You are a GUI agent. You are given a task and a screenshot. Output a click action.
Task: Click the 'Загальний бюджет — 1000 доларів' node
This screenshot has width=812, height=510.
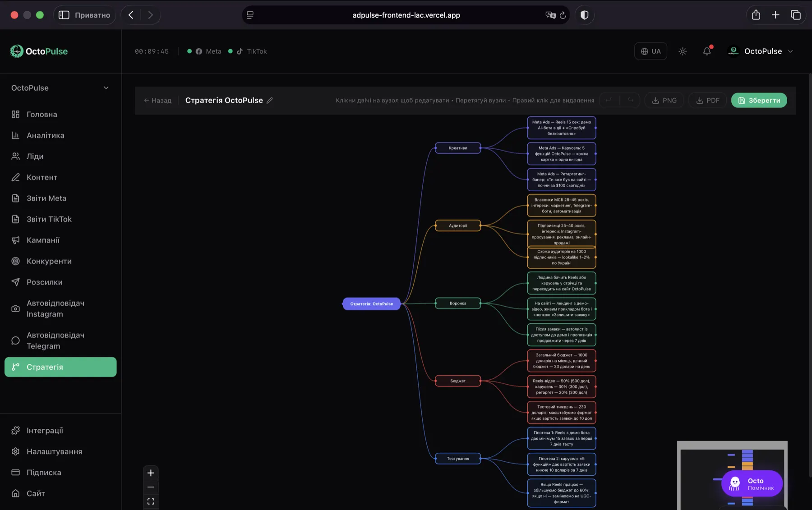[x=562, y=361]
